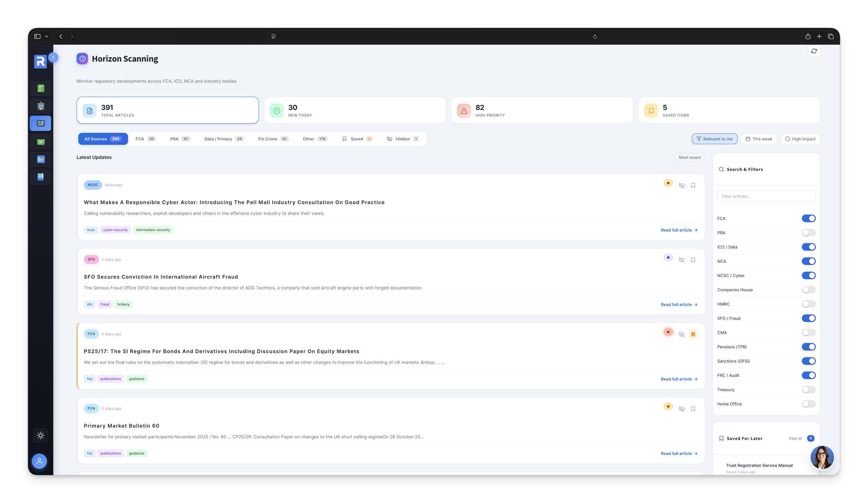Viewport: 868px width, 503px height.
Task: Clear all Saved For Later items
Action: tap(795, 438)
